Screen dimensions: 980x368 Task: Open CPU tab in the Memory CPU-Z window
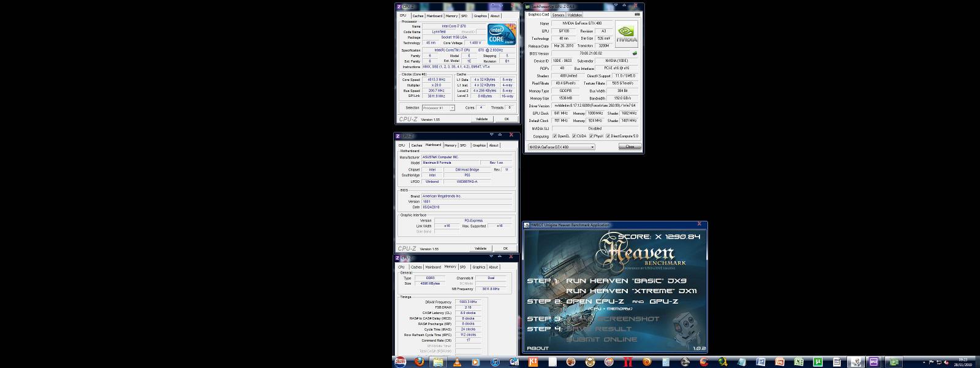pos(401,267)
